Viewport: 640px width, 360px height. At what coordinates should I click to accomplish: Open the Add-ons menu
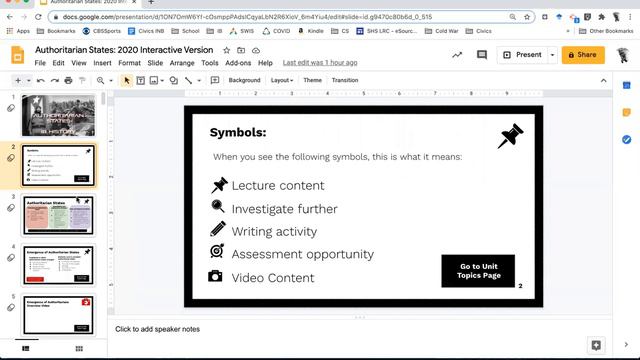click(x=238, y=63)
